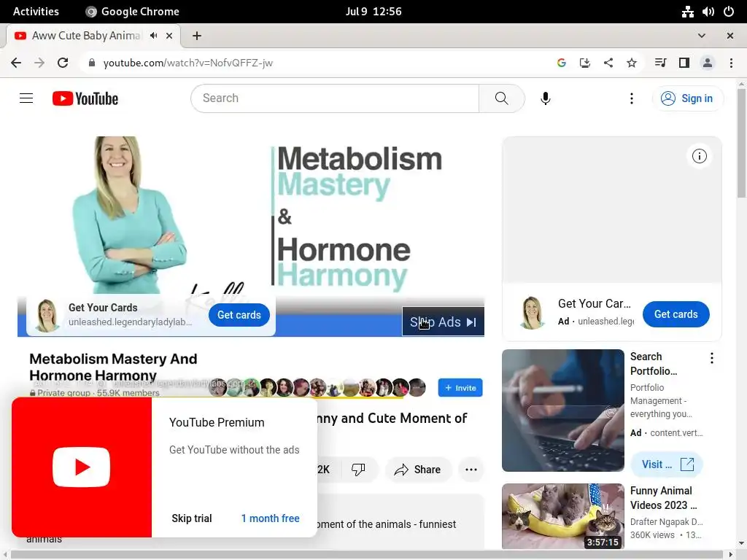Click Get cards button in sidebar ad
The width and height of the screenshot is (747, 560).
676,314
